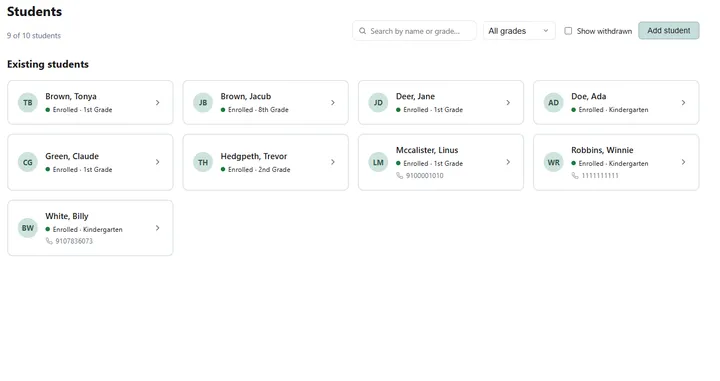This screenshot has height=381, width=720.
Task: Open the All grades dropdown
Action: point(519,31)
